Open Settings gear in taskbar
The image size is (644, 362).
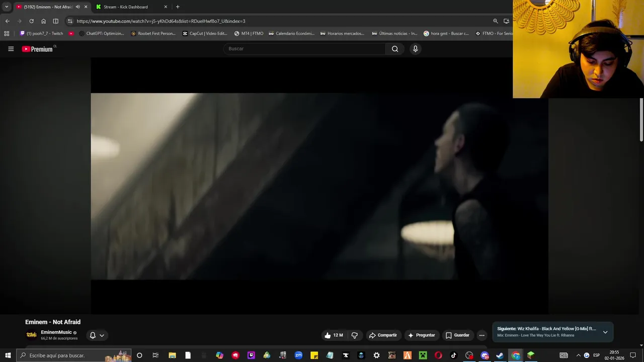[376, 355]
